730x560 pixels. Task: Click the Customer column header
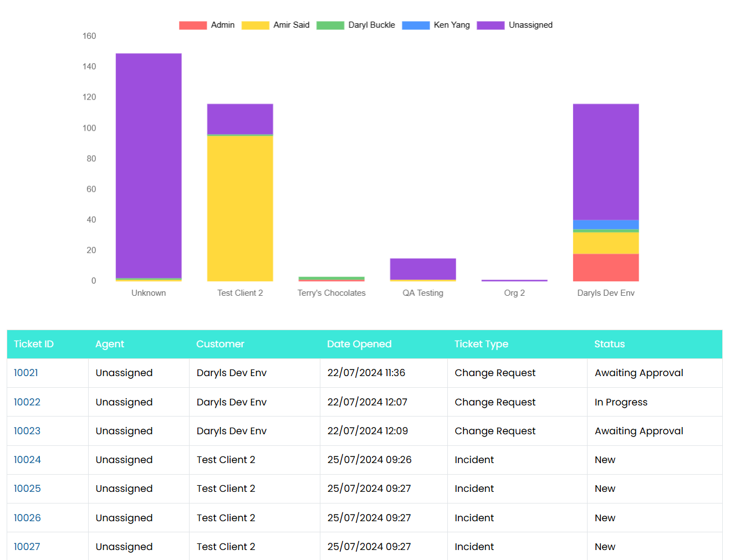tap(220, 344)
